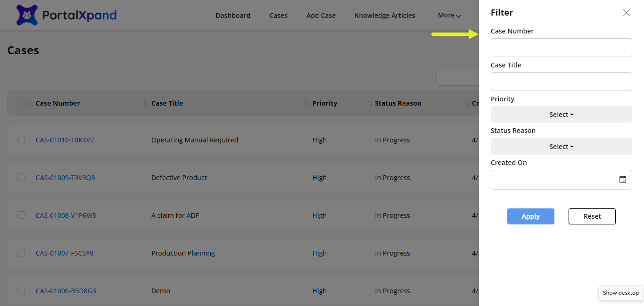This screenshot has width=644, height=306.
Task: Expand the Priority Select dropdown
Action: 561,115
